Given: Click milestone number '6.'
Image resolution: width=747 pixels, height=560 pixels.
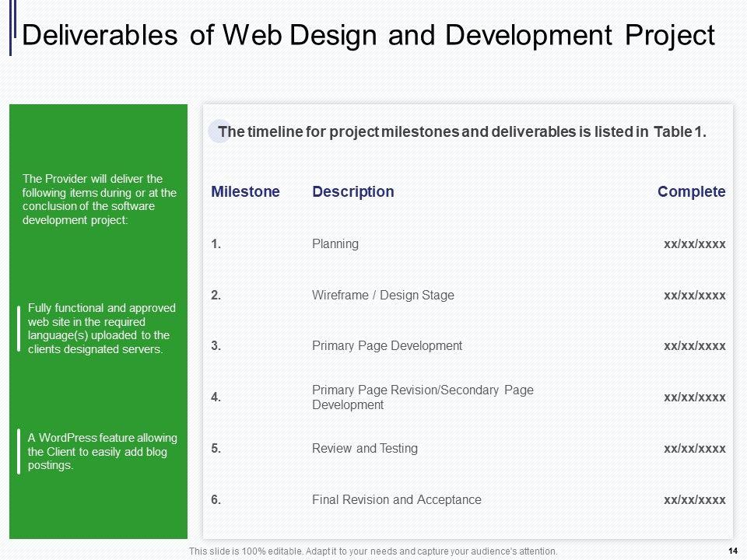Looking at the screenshot, I should pyautogui.click(x=216, y=500).
